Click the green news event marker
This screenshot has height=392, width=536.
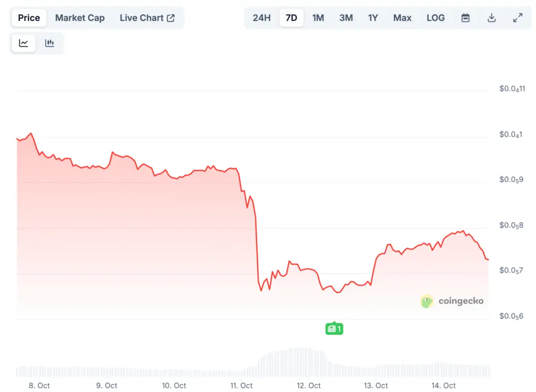pos(334,329)
